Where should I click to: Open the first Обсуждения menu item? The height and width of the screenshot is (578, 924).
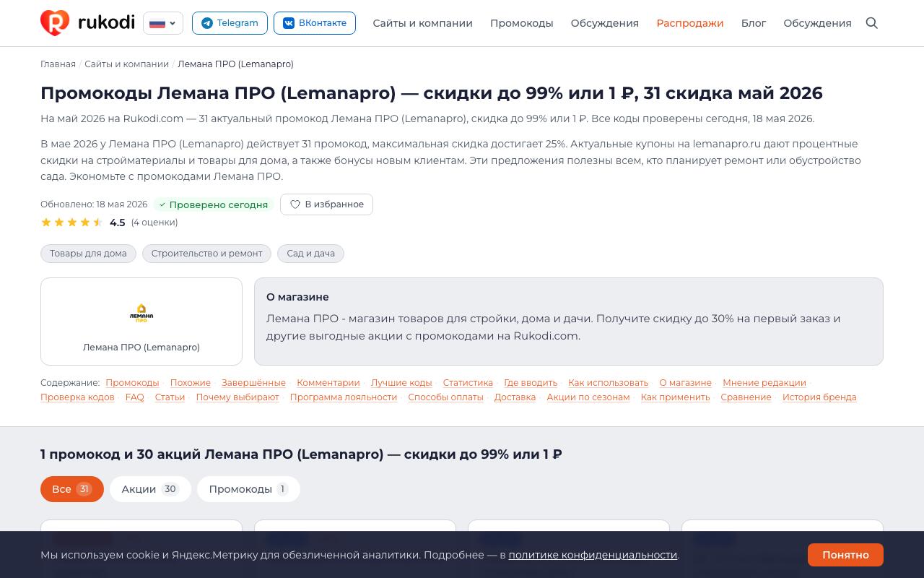pyautogui.click(x=604, y=23)
